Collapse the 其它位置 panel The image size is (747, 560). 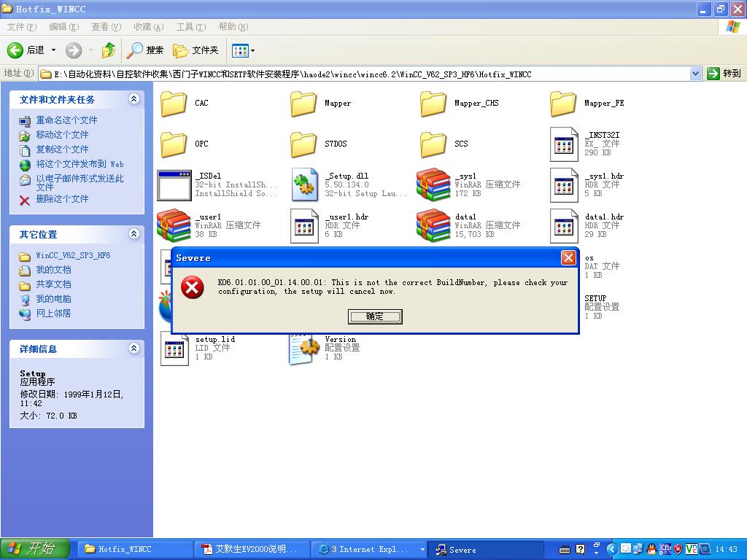133,234
